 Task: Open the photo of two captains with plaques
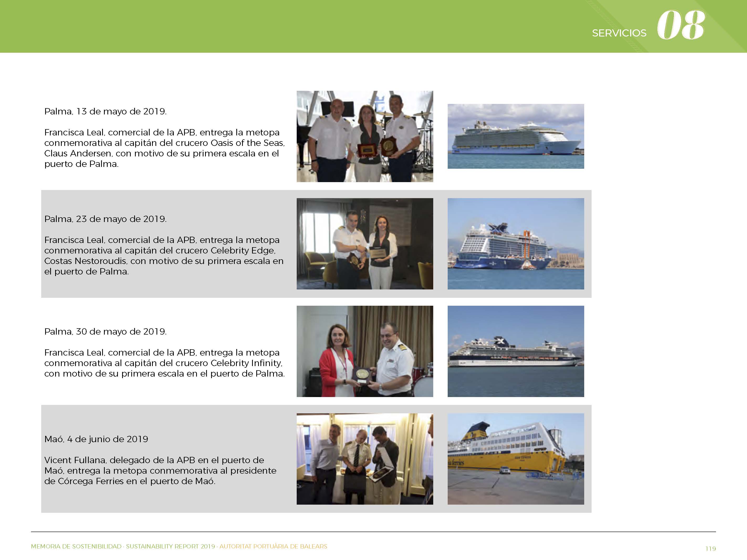coord(365,136)
